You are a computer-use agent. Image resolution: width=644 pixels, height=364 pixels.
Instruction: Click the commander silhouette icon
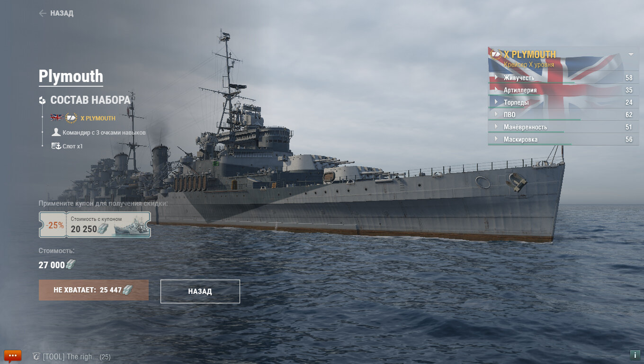(x=56, y=132)
